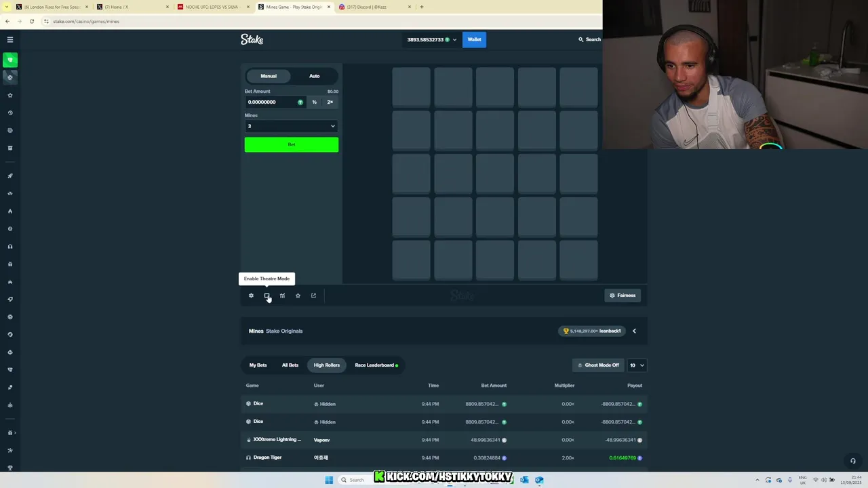Add Mines to favourites star icon
Viewport: 868px width, 488px height.
298,296
